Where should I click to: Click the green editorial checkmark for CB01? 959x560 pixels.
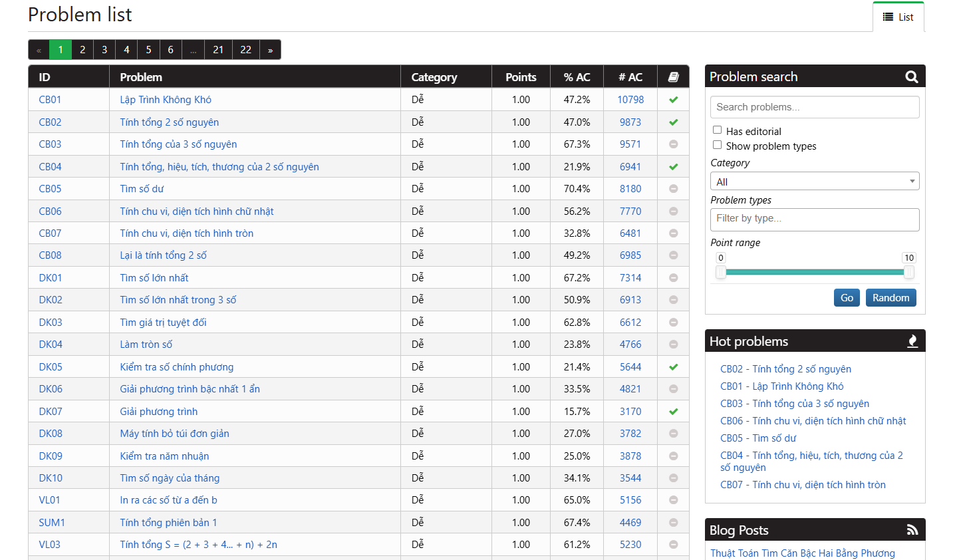pyautogui.click(x=673, y=99)
